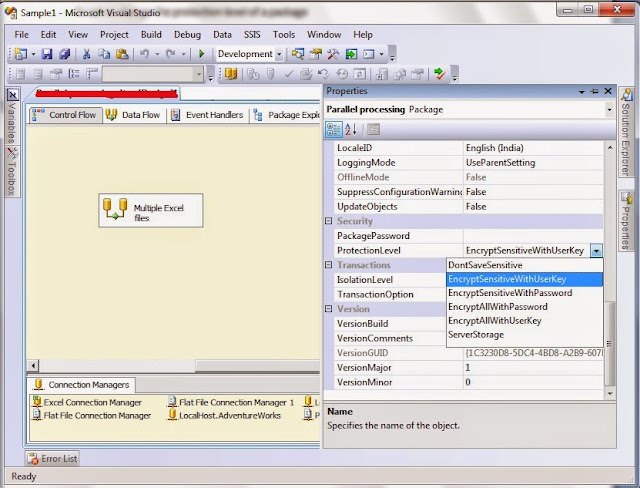This screenshot has height=488, width=640.
Task: Select Categorized view in Properties panel
Action: point(333,130)
